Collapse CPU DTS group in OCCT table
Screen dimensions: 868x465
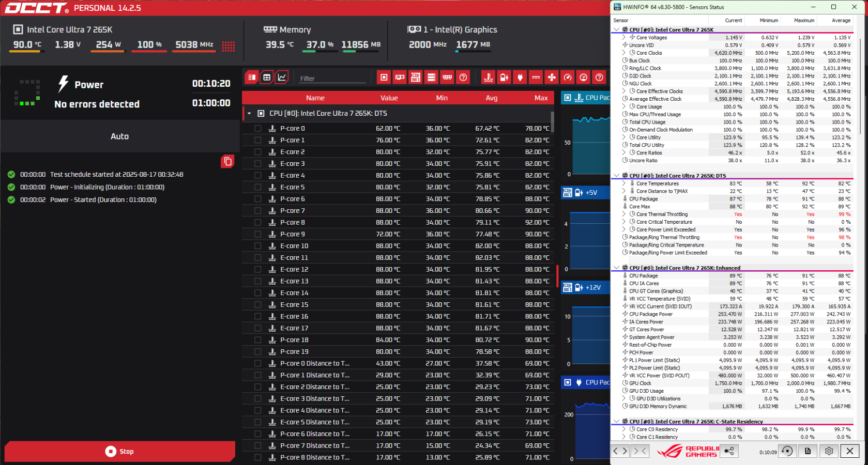click(249, 114)
